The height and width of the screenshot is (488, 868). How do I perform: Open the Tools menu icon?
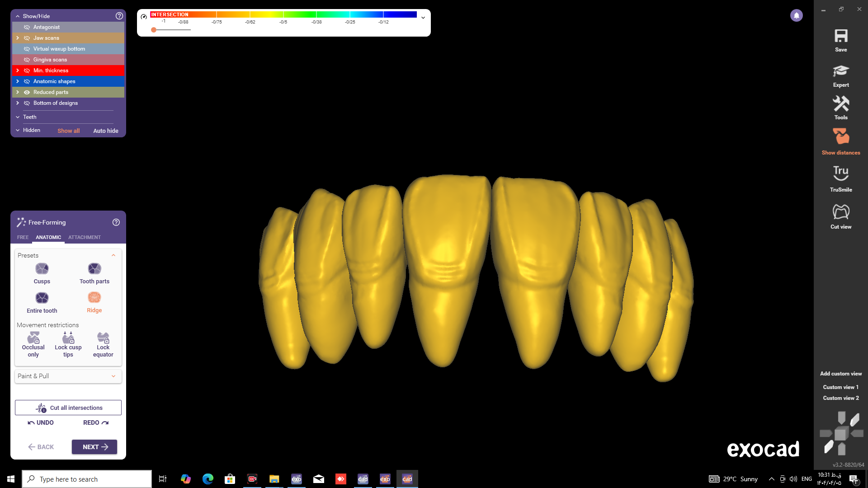coord(840,104)
